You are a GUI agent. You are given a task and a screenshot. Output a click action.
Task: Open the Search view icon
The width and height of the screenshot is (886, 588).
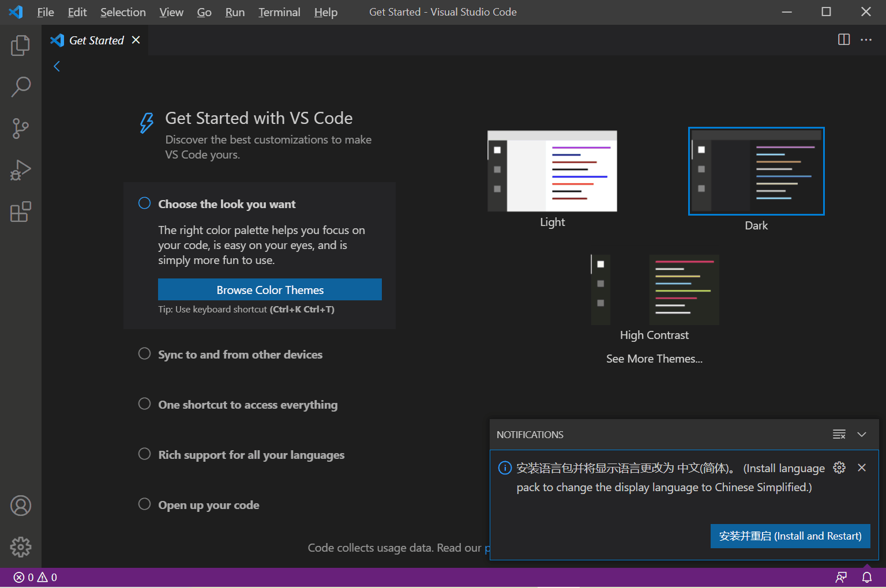tap(20, 87)
